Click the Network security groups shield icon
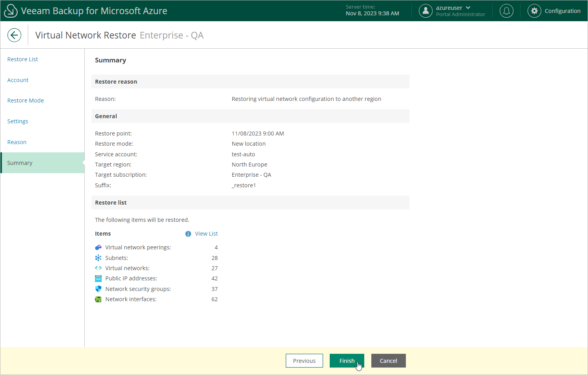 [x=98, y=289]
